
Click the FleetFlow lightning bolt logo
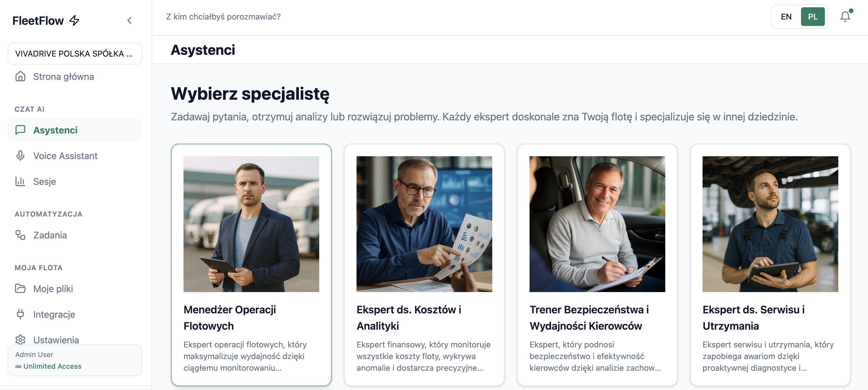(74, 21)
